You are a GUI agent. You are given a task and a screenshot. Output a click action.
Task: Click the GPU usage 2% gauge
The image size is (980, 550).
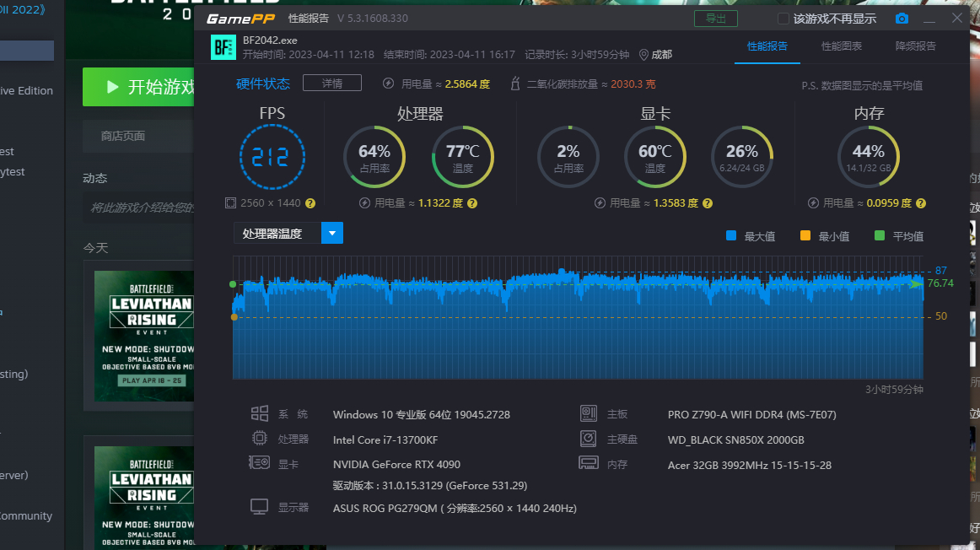[568, 157]
